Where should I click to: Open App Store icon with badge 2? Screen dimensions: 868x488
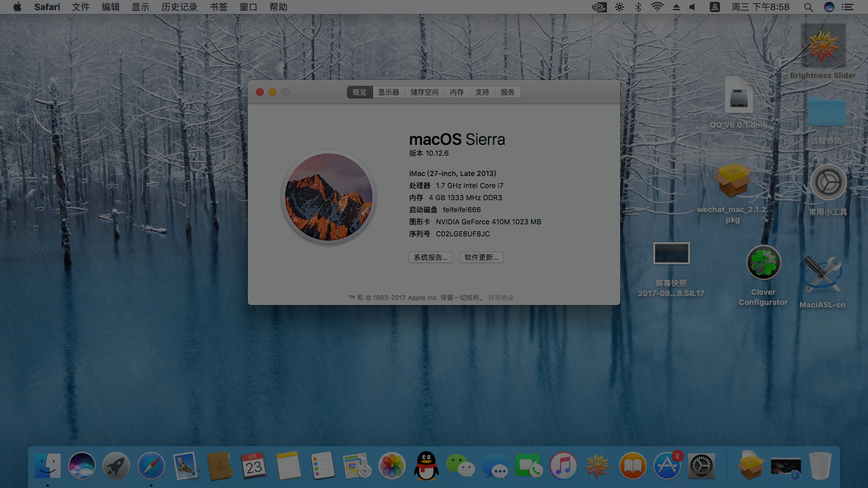coord(667,466)
